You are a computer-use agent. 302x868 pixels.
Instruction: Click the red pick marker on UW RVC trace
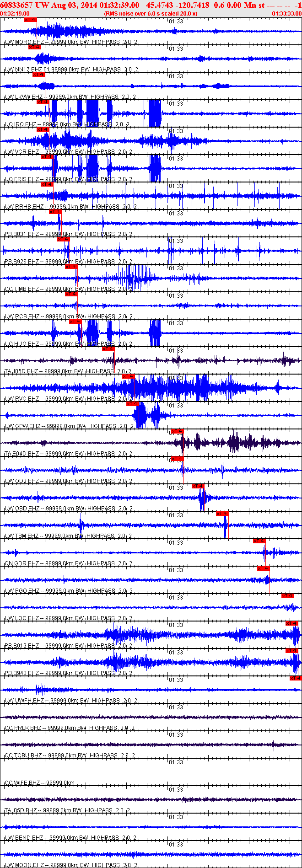click(x=129, y=376)
